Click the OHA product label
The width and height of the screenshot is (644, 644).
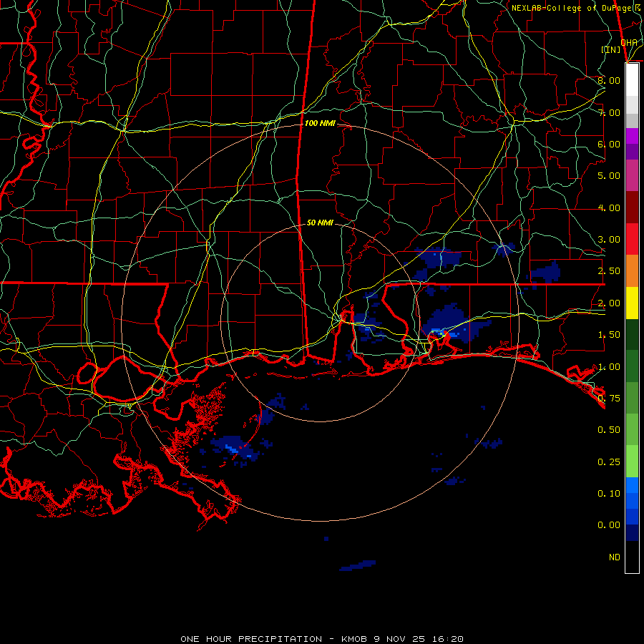(629, 42)
